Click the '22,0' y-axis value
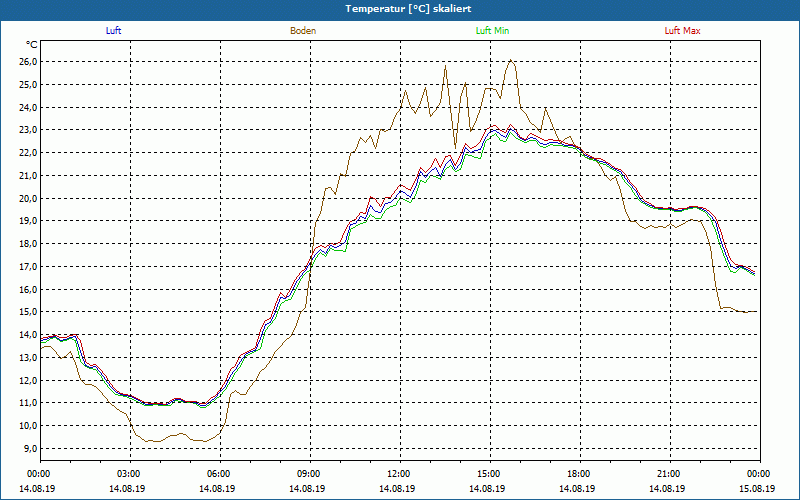 28,153
